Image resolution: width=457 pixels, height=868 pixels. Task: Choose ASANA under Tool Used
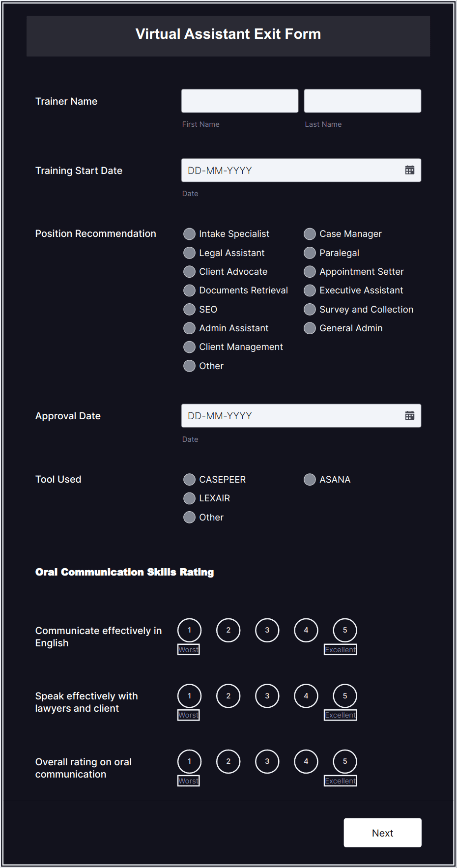310,479
